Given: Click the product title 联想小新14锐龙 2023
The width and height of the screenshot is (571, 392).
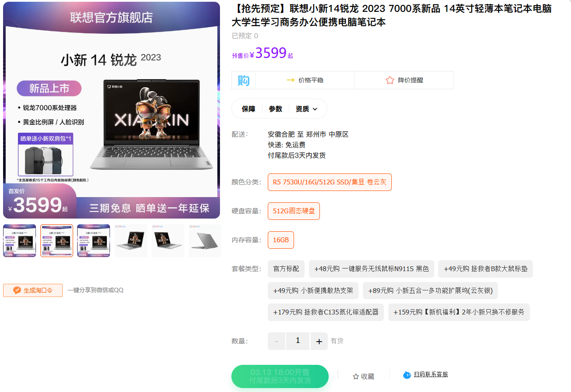Looking at the screenshot, I should 392,15.
